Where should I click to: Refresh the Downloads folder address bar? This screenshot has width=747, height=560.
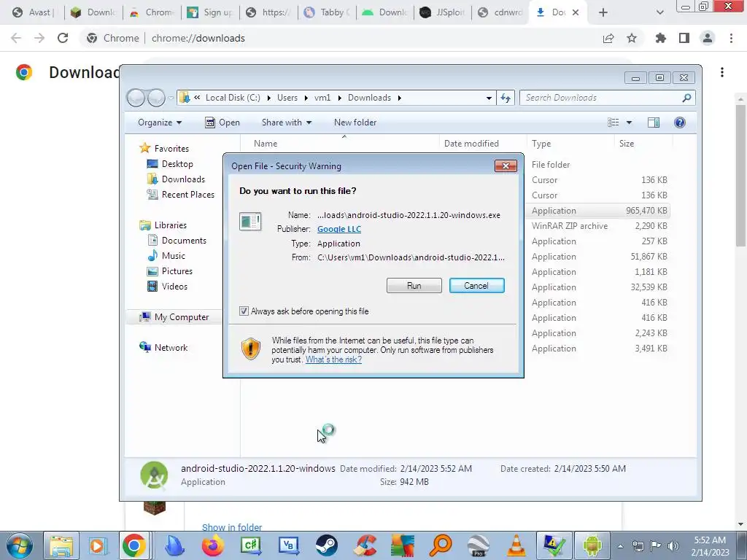click(x=506, y=98)
